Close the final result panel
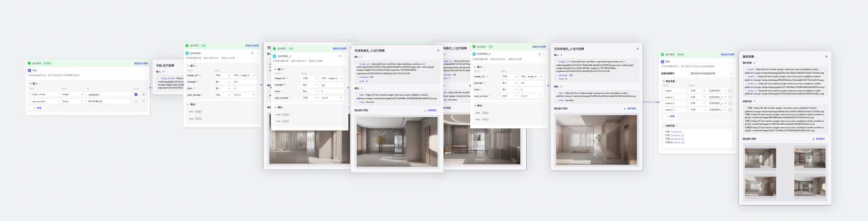This screenshot has width=868, height=221. [826, 56]
